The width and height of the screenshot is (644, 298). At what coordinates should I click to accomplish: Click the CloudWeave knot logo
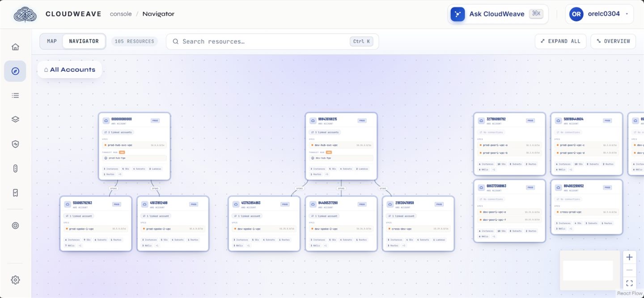(x=25, y=14)
